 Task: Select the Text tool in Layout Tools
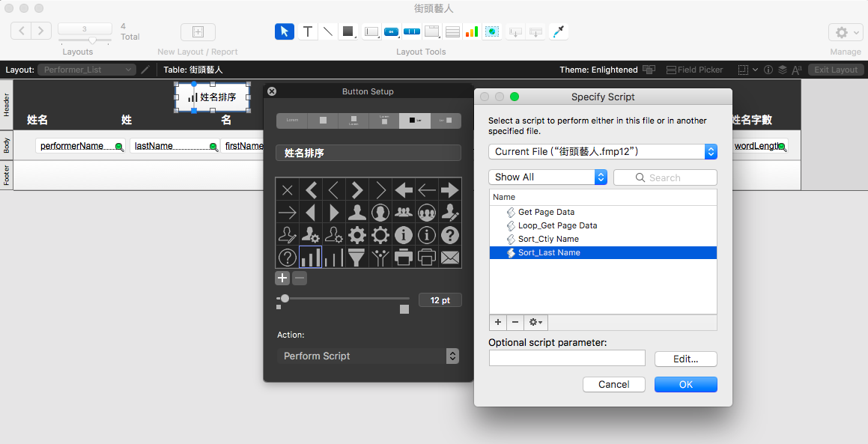point(308,31)
